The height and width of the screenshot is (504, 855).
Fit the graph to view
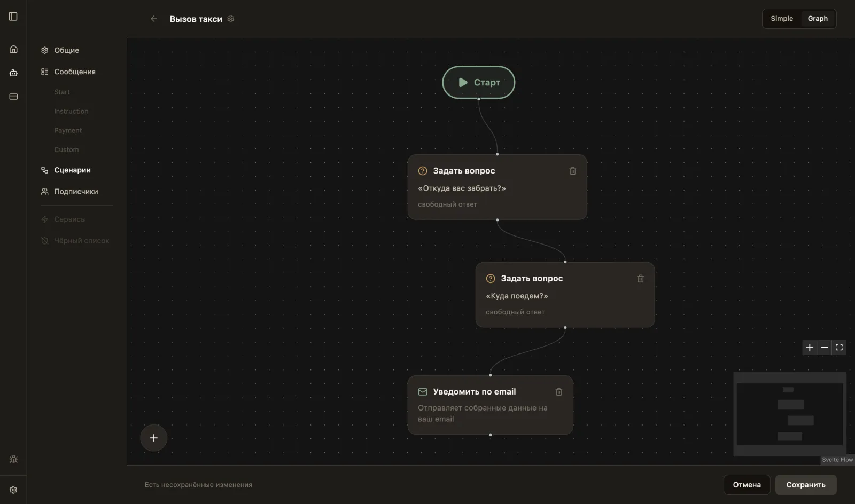point(839,348)
